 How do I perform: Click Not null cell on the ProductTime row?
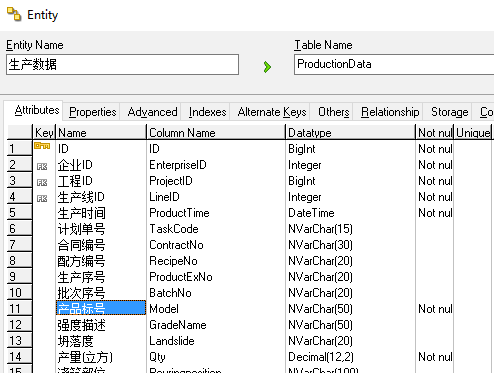coord(435,213)
